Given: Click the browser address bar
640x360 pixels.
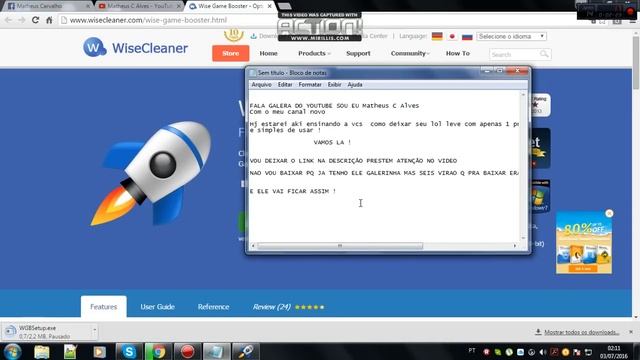Looking at the screenshot, I should tap(318, 20).
